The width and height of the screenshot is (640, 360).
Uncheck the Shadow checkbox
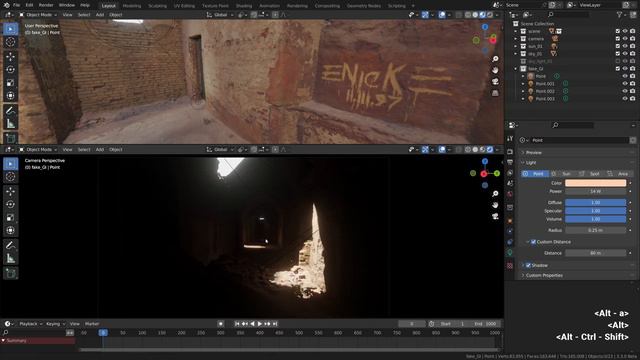click(x=528, y=265)
